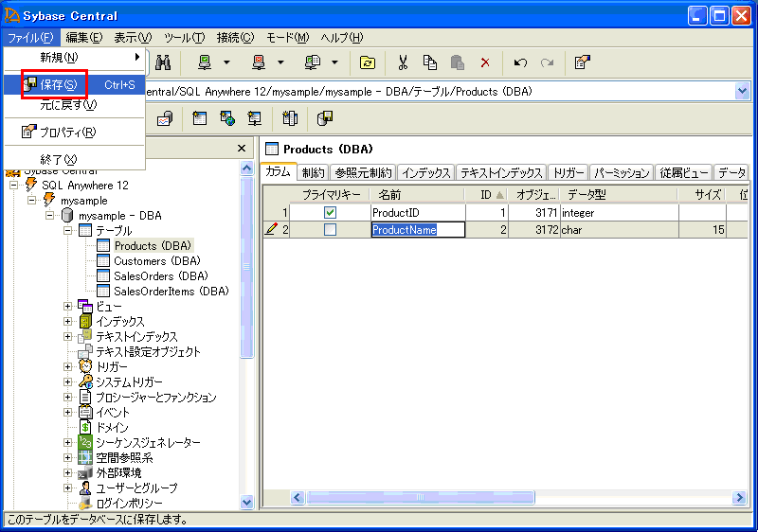Click the binoculars search icon in toolbar
758x532 pixels.
click(162, 62)
